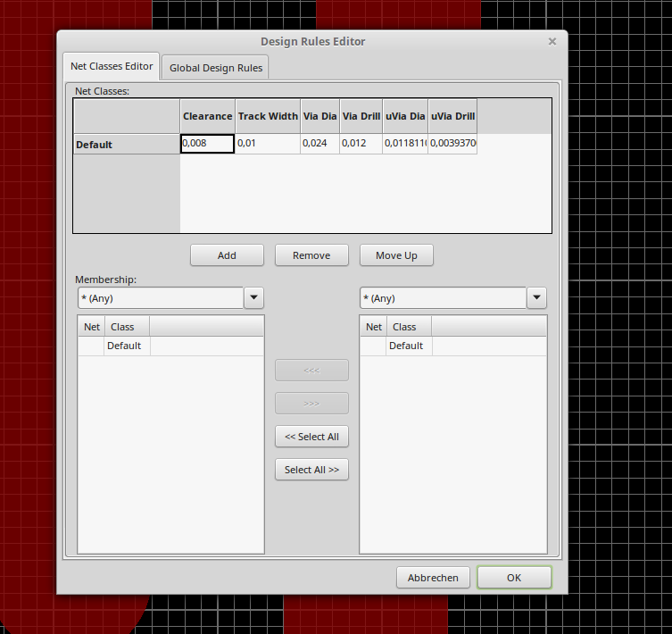Click the <<< move-left button
This screenshot has width=672, height=634.
point(311,371)
